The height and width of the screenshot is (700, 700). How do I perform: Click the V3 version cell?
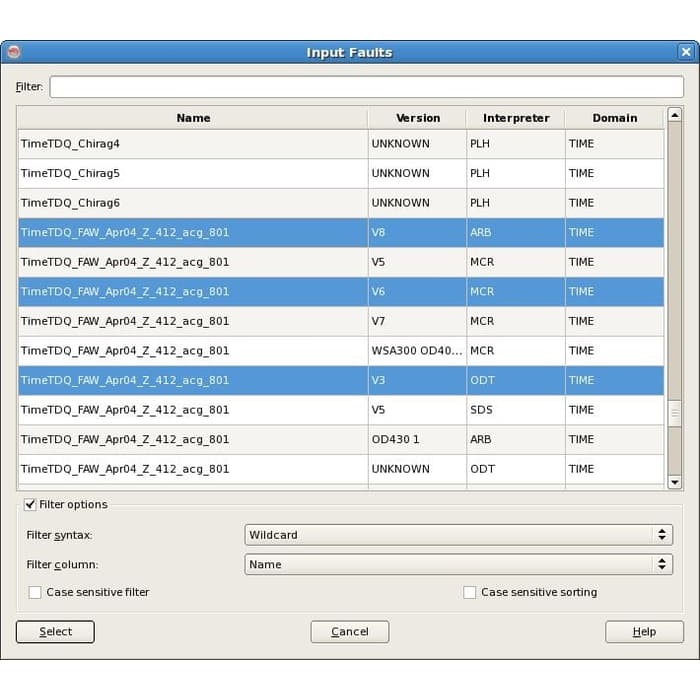click(x=417, y=380)
